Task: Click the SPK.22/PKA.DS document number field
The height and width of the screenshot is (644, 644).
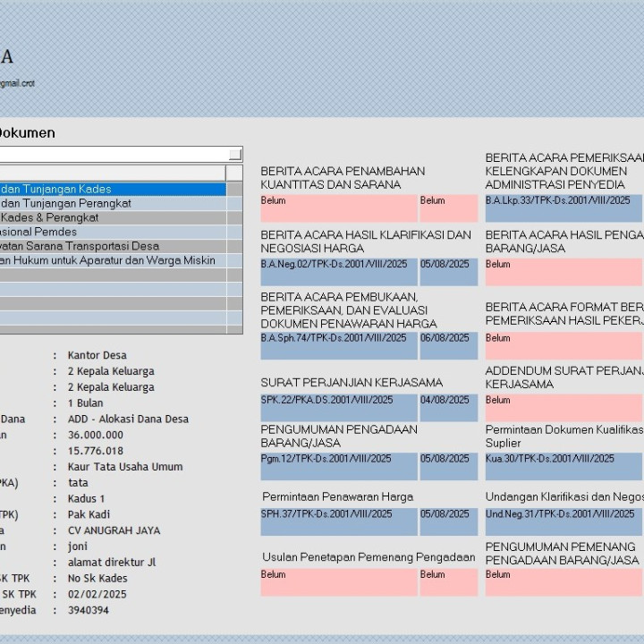Action: pyautogui.click(x=338, y=407)
